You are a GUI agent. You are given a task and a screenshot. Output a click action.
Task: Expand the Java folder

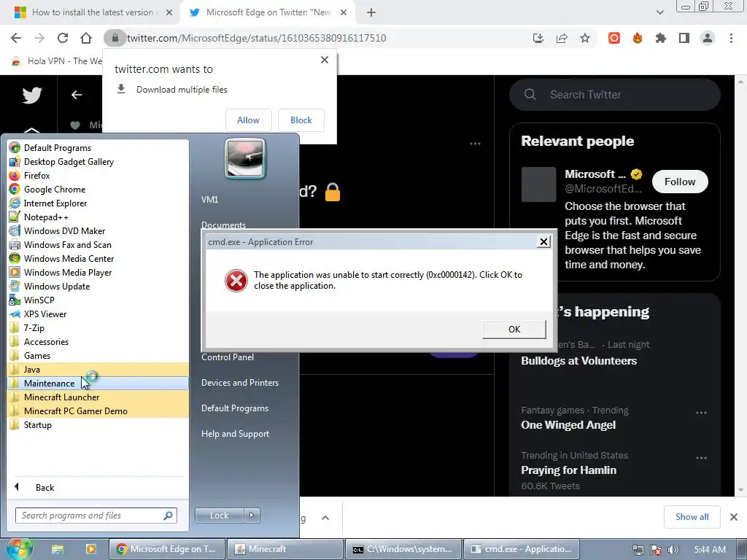pos(98,369)
